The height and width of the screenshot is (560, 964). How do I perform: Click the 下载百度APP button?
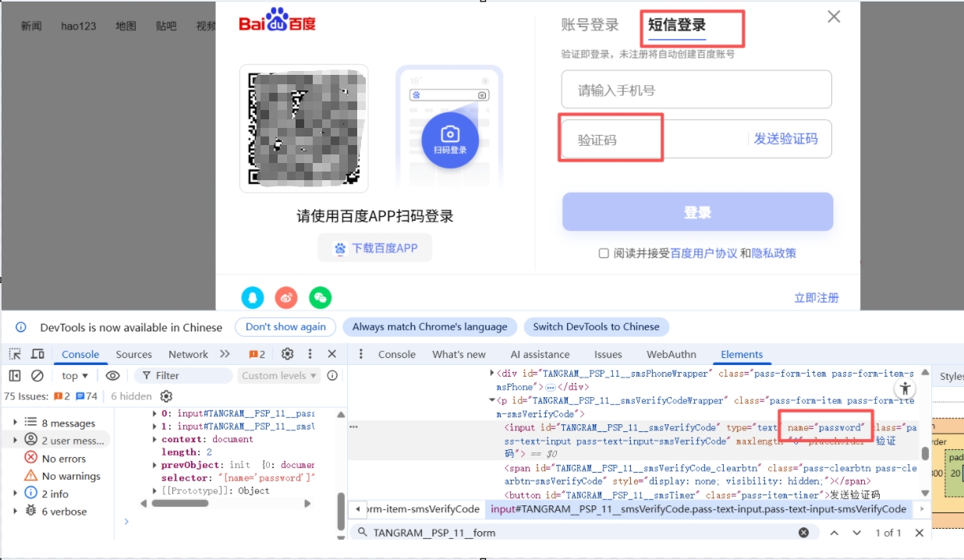coord(374,248)
